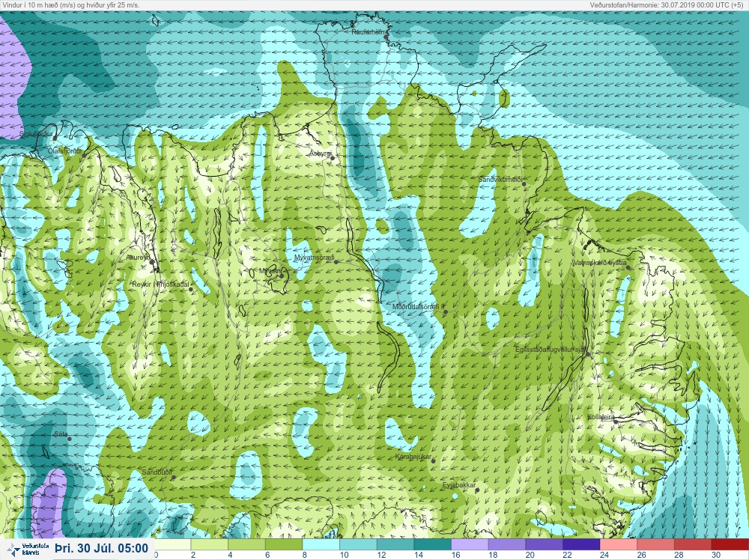Screen dimensions: 749x560
Task: Click the 4–6 m/s legend swatch
Action: point(247,544)
